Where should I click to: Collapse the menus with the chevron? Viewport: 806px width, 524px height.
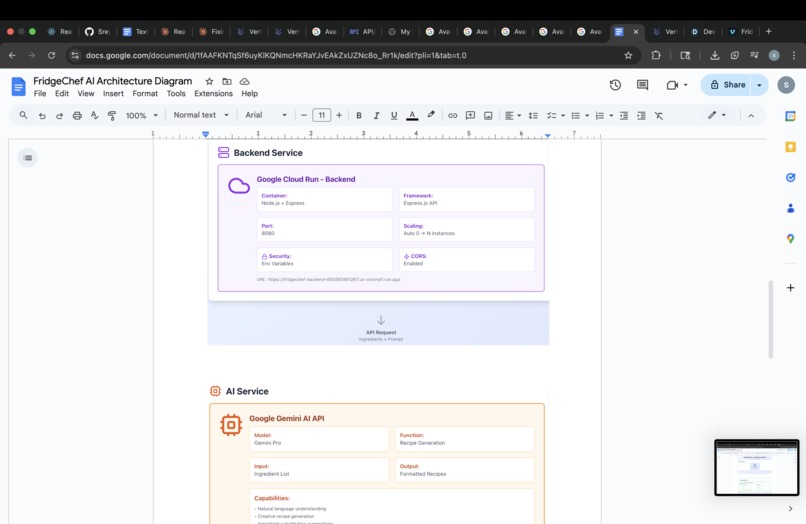pyautogui.click(x=751, y=116)
